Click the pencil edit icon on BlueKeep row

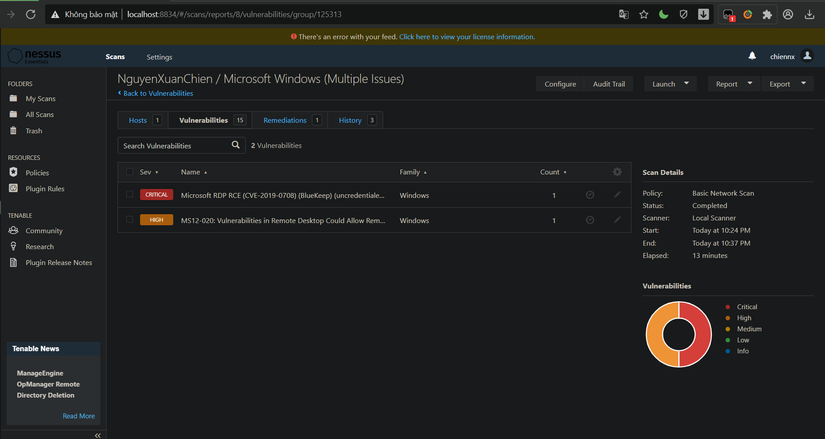pos(617,195)
